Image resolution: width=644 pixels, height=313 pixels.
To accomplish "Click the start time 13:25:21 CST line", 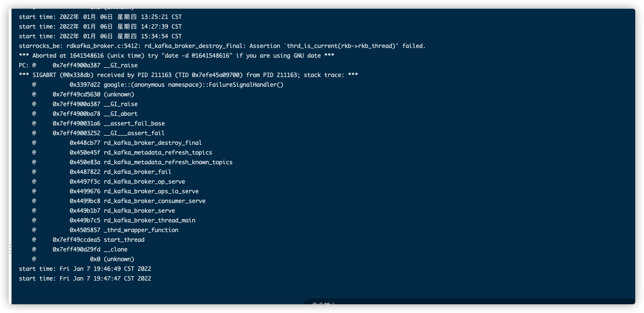I will point(100,17).
